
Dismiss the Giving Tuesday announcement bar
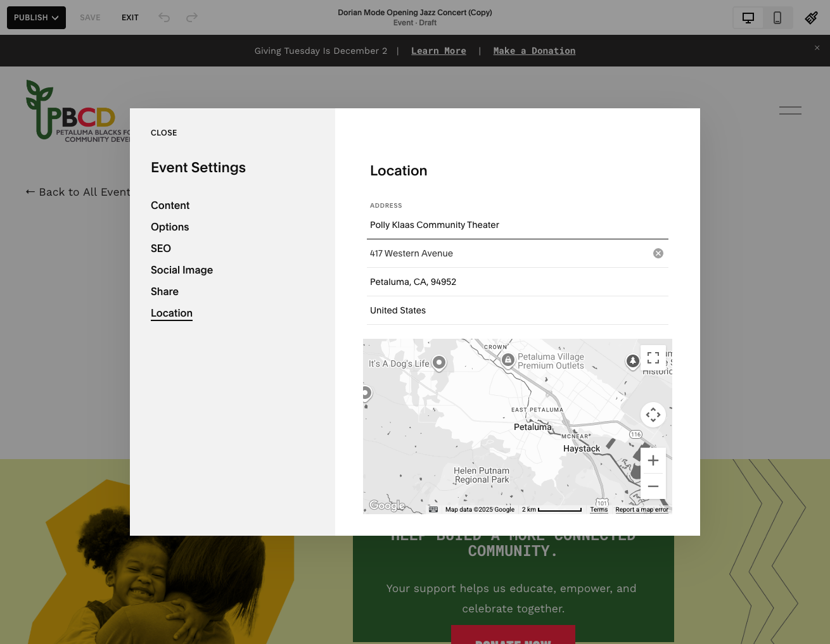coord(817,47)
